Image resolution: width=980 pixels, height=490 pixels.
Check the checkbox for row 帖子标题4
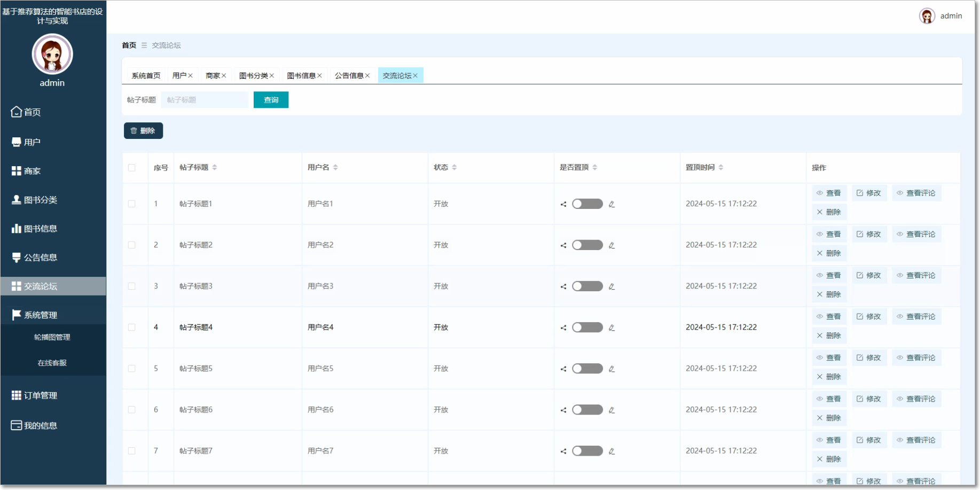(x=132, y=327)
